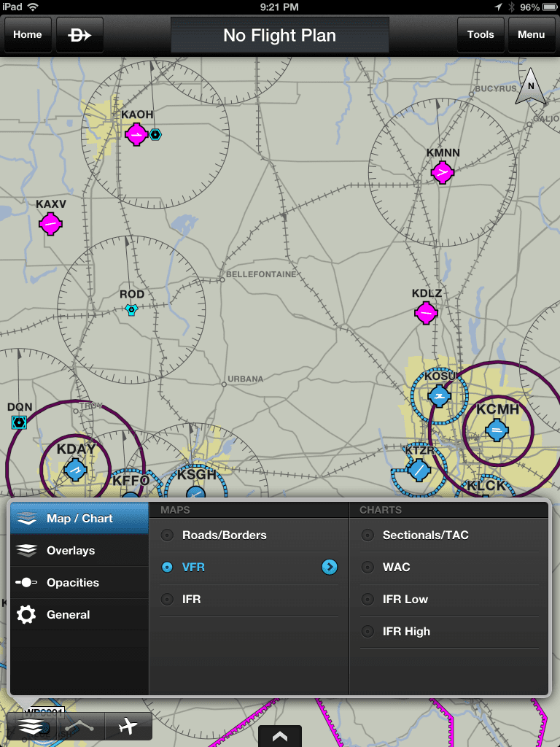Open the Overlays settings tab
Image resolution: width=560 pixels, height=747 pixels.
(x=71, y=551)
